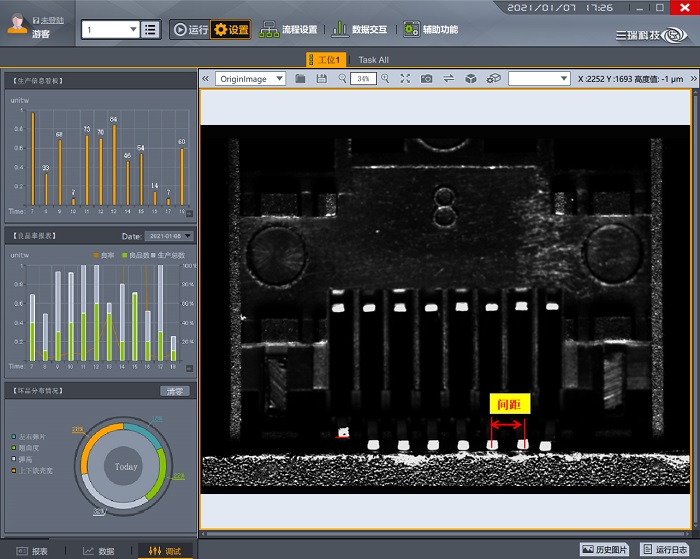Click the 3D cube view icon

(471, 78)
